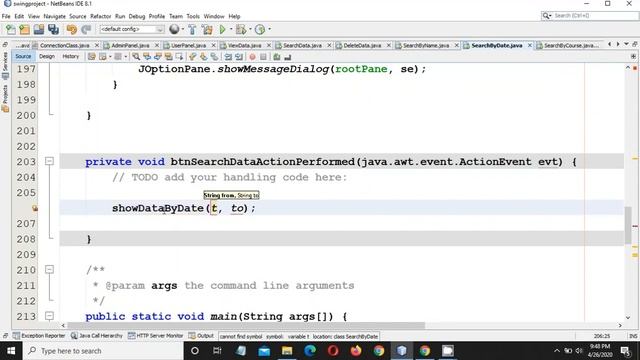Close the DeleteData.java tab
Viewport: 640px width, 360px height.
coord(389,45)
